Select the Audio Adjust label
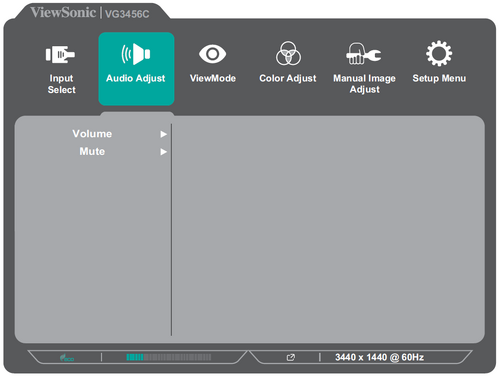This screenshot has width=500, height=379. click(136, 78)
